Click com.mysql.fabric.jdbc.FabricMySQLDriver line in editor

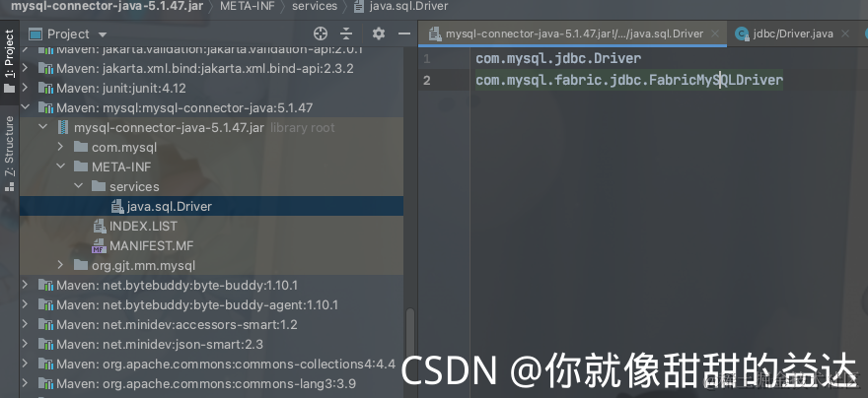629,81
